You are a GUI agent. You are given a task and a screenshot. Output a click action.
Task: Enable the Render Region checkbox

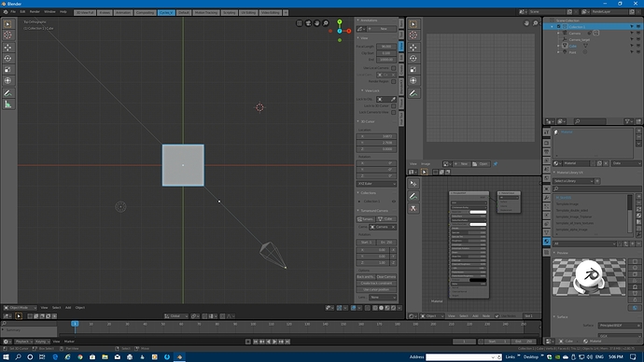[x=394, y=82]
